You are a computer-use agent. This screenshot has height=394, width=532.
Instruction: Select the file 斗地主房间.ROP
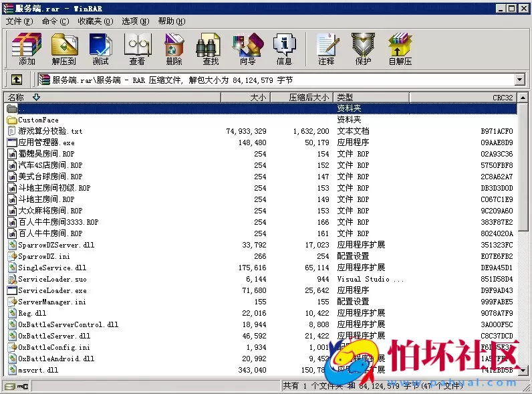point(46,199)
